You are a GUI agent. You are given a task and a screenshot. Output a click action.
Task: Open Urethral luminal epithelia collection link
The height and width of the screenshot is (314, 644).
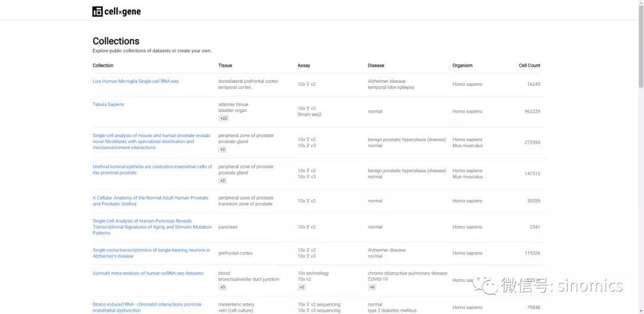click(x=152, y=170)
